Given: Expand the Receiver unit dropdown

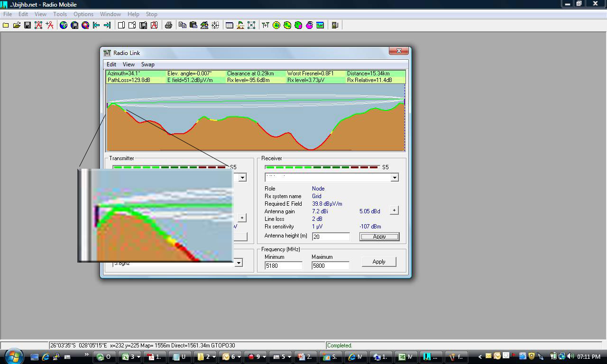Looking at the screenshot, I should (394, 177).
